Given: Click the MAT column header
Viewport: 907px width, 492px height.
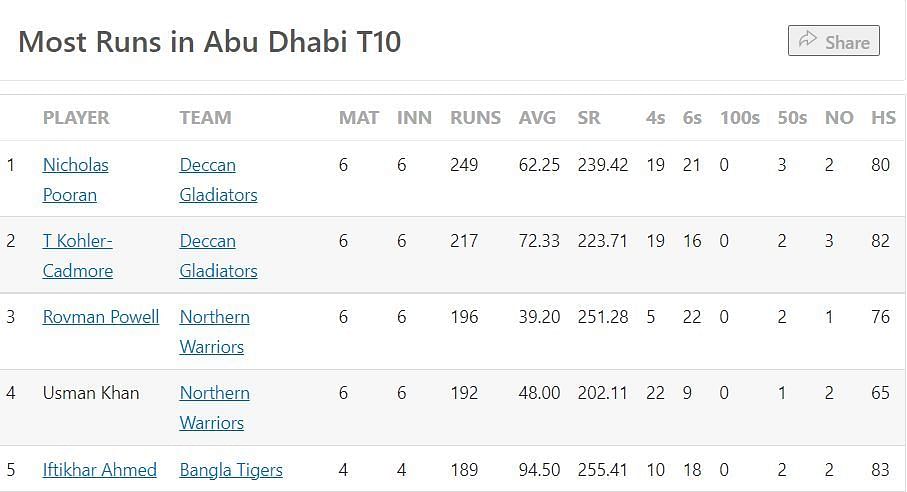Looking at the screenshot, I should point(359,118).
